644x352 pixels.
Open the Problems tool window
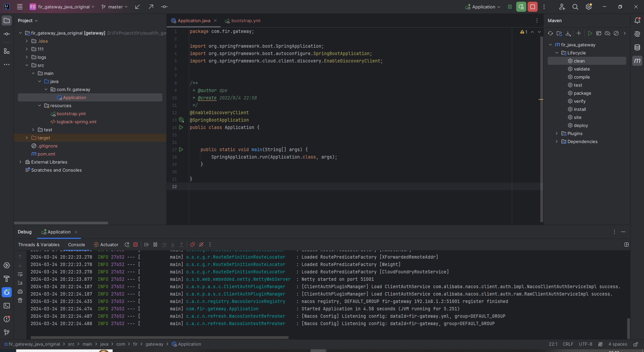7,319
